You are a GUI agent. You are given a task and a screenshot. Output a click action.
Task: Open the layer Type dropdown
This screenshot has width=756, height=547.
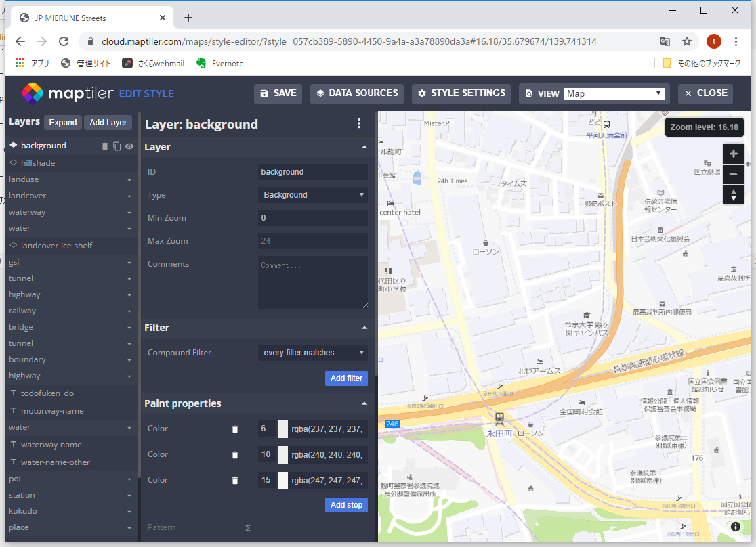(313, 195)
